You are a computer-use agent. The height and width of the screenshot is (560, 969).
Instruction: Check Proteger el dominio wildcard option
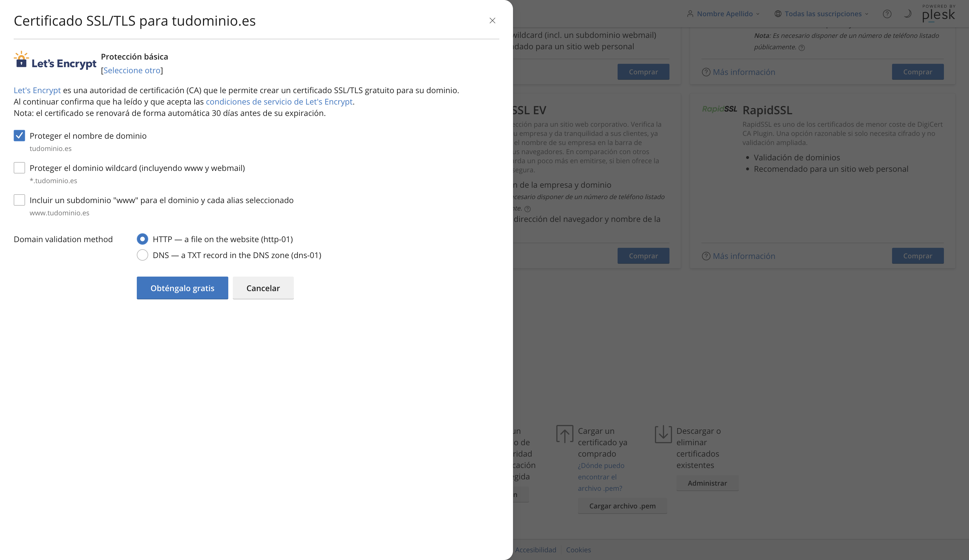[x=19, y=168]
